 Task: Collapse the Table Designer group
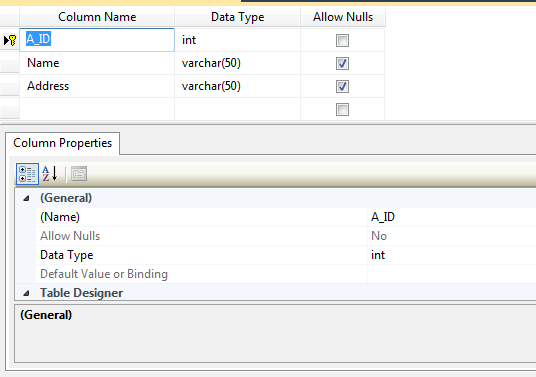coord(26,293)
